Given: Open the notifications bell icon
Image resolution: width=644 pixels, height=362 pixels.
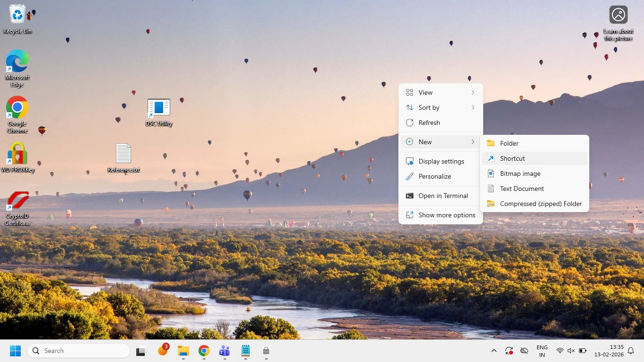Looking at the screenshot, I should point(631,351).
